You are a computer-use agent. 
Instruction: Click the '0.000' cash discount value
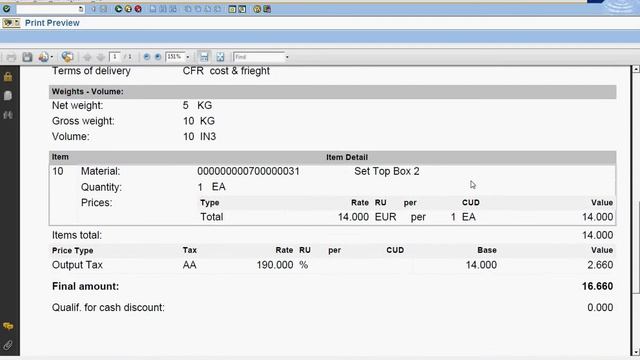pos(600,307)
